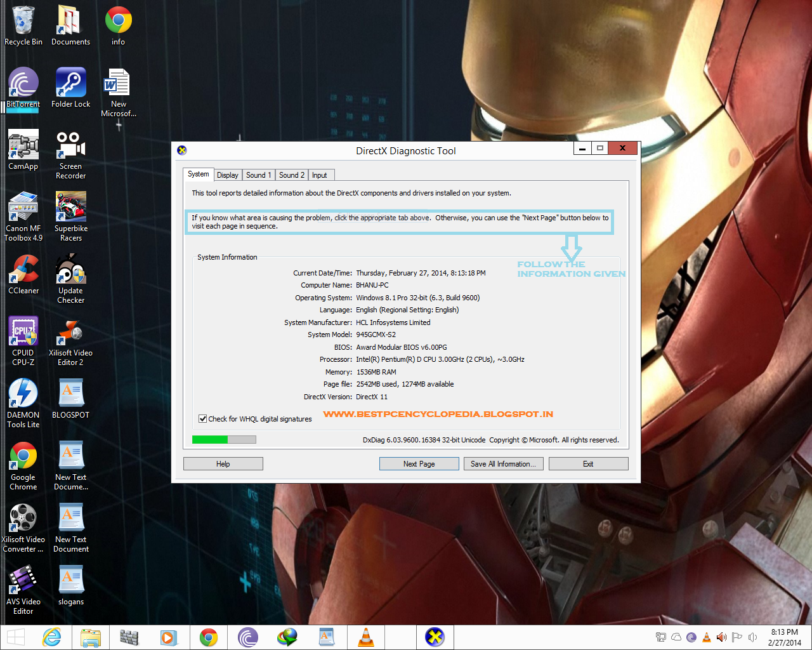This screenshot has width=812, height=650.
Task: Launch the Screen Recorder desktop shortcut
Action: tap(70, 155)
